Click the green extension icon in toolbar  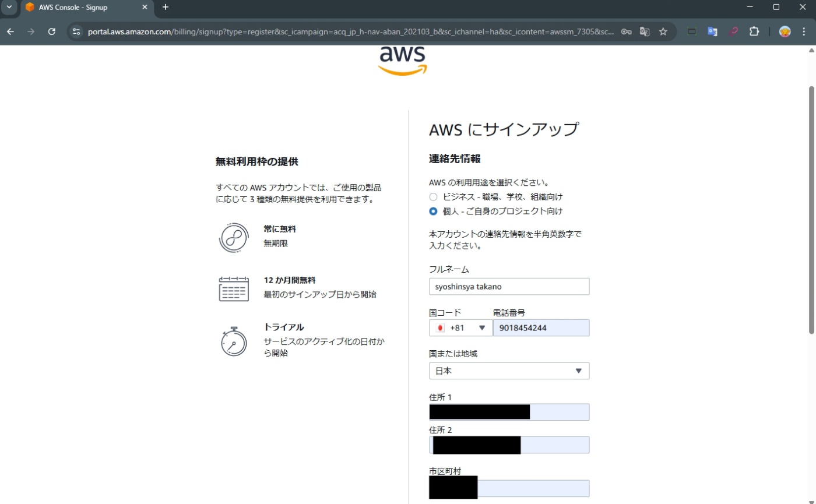[692, 31]
